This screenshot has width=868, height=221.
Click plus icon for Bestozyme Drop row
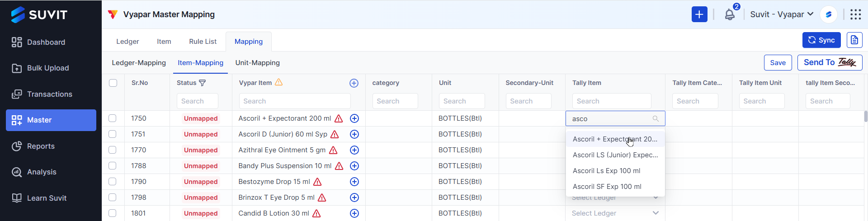pyautogui.click(x=354, y=182)
